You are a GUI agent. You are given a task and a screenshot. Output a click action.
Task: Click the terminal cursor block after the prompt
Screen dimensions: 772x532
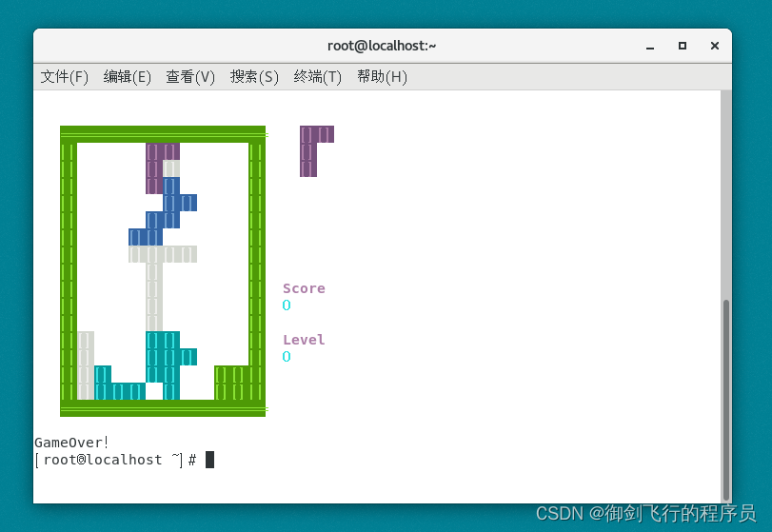[x=209, y=460]
